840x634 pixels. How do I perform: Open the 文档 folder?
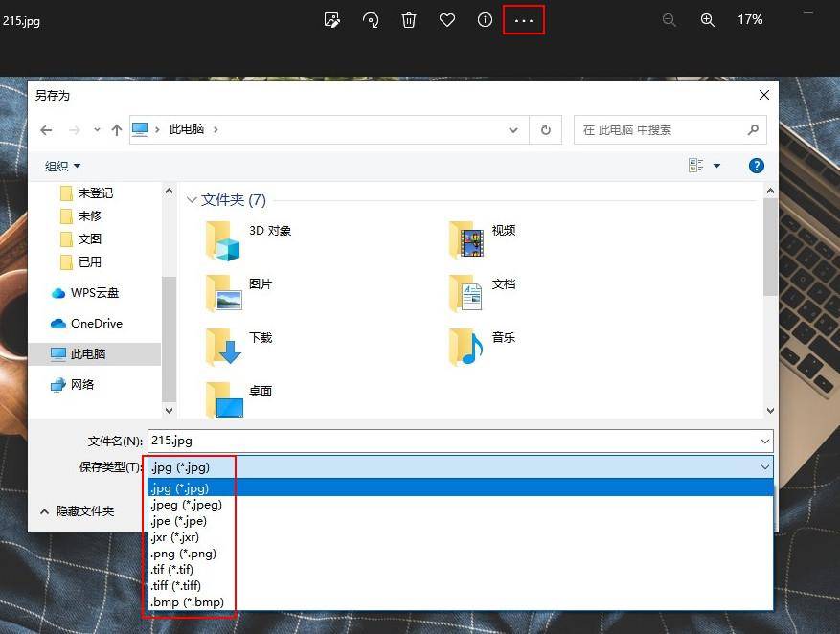[482, 293]
